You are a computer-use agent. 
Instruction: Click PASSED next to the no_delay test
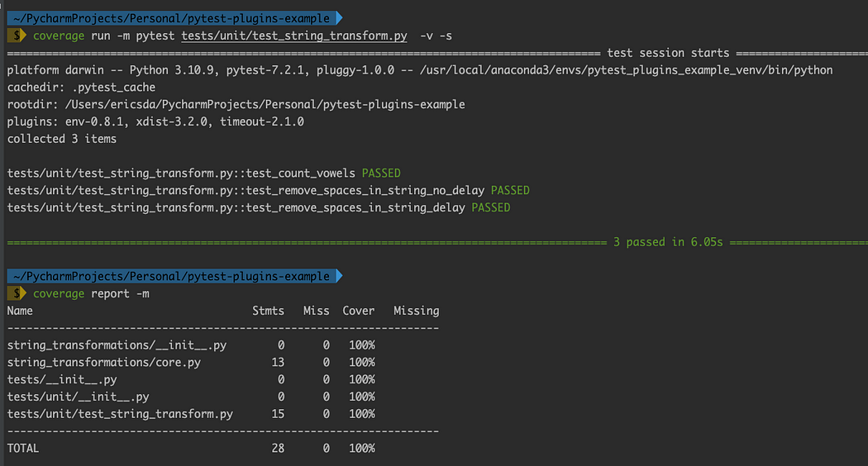(510, 190)
